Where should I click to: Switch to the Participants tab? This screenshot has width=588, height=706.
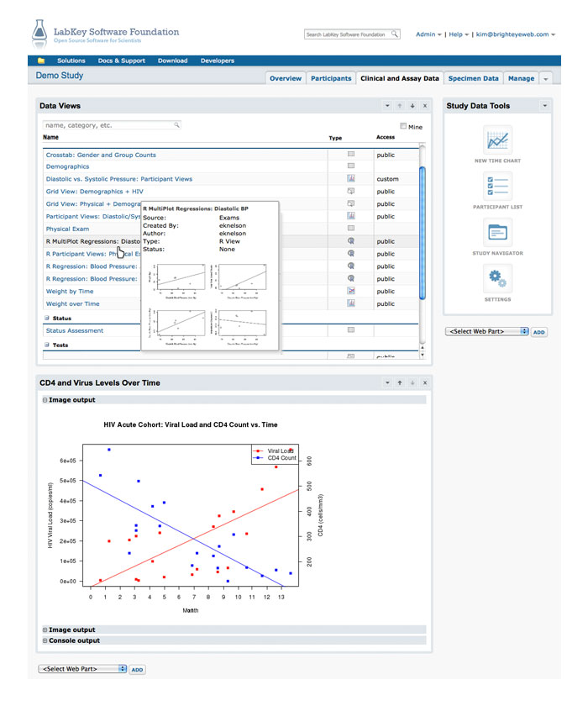coord(331,78)
